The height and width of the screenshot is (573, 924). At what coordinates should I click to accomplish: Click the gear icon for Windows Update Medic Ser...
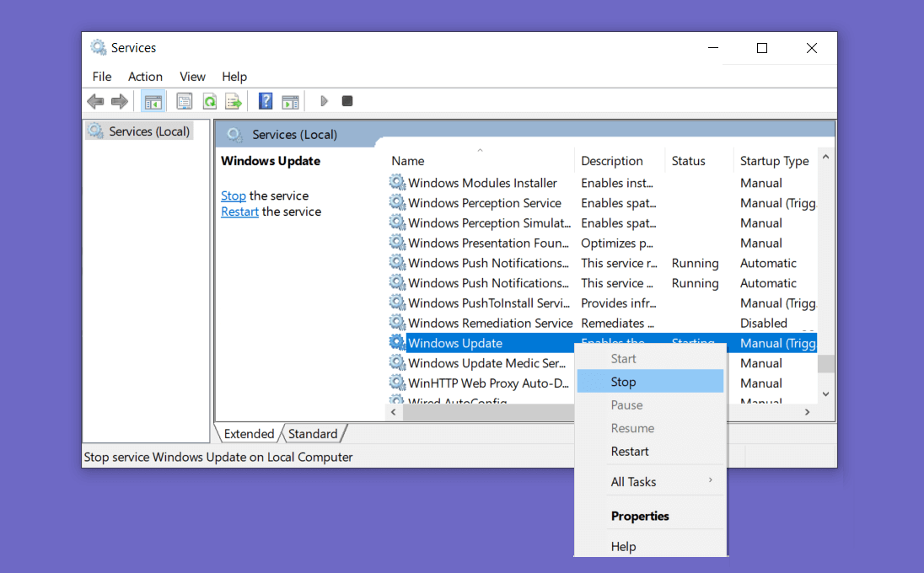point(398,363)
